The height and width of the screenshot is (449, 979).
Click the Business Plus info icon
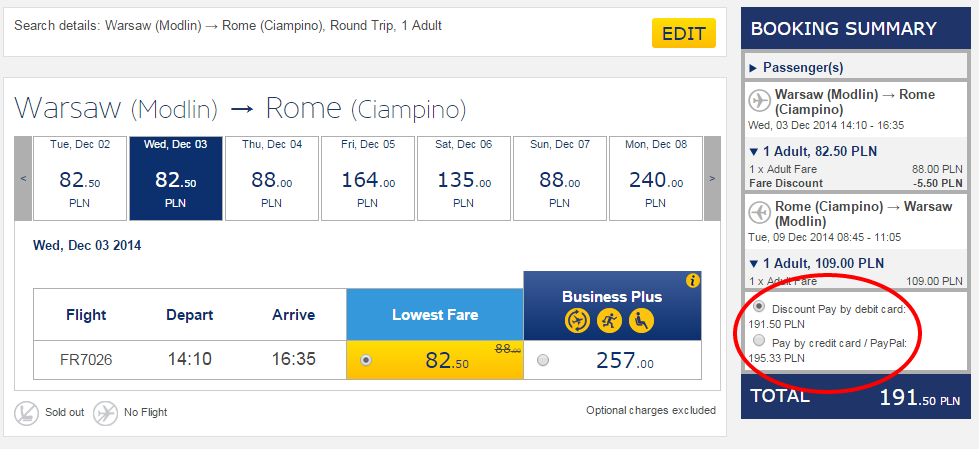pos(692,281)
